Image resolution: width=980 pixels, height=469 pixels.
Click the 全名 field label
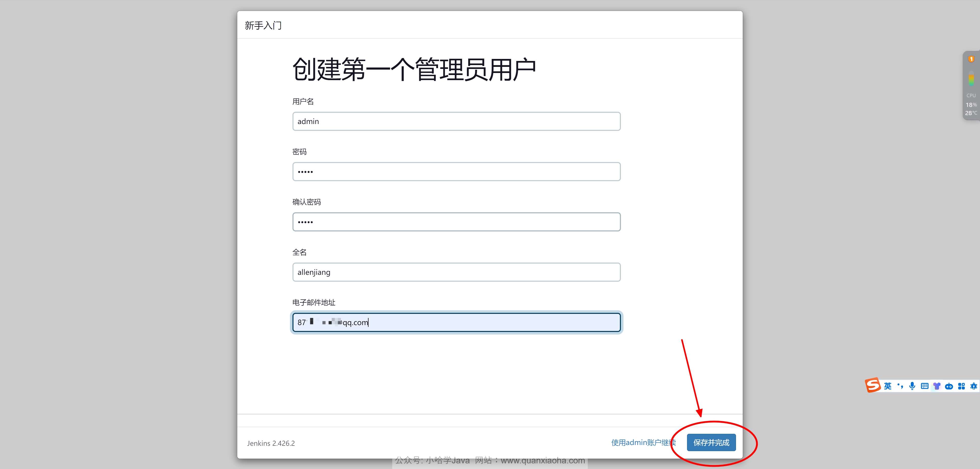pyautogui.click(x=299, y=252)
